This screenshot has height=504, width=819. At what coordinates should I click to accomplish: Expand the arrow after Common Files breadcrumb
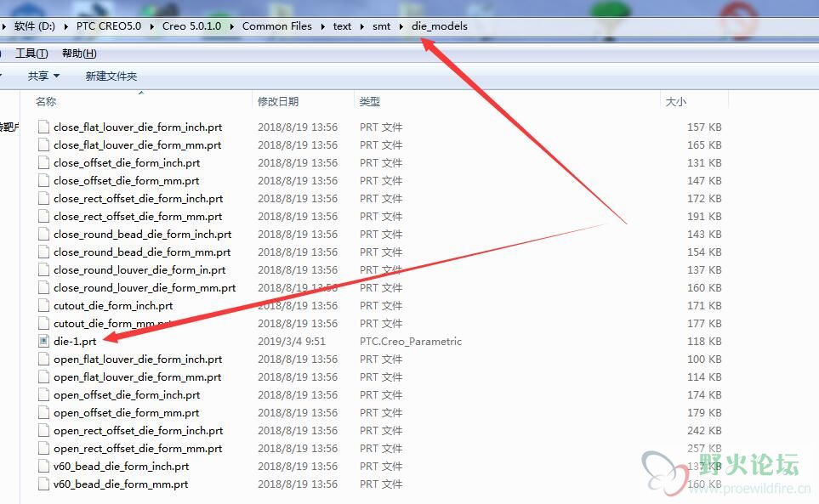pos(323,26)
